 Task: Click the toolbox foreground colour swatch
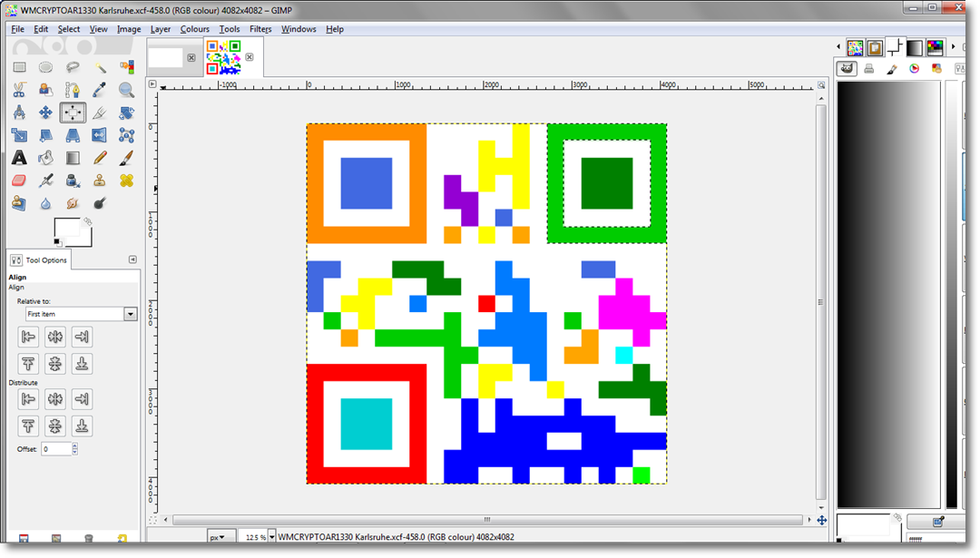[x=67, y=228]
